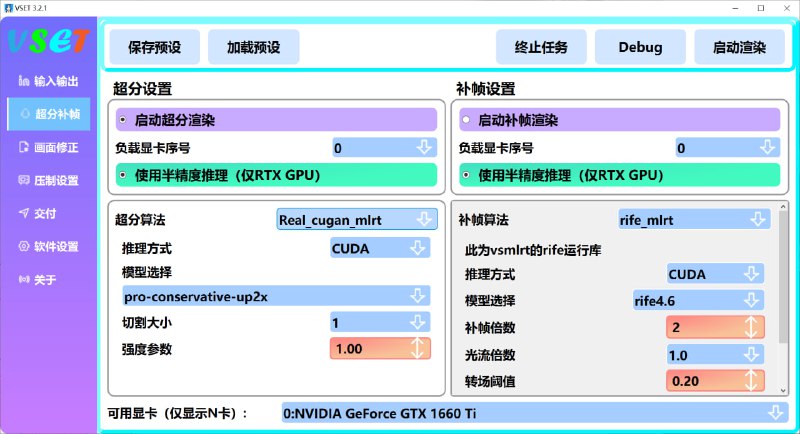Click 终止任务 button
The width and height of the screenshot is (800, 434).
tap(541, 47)
